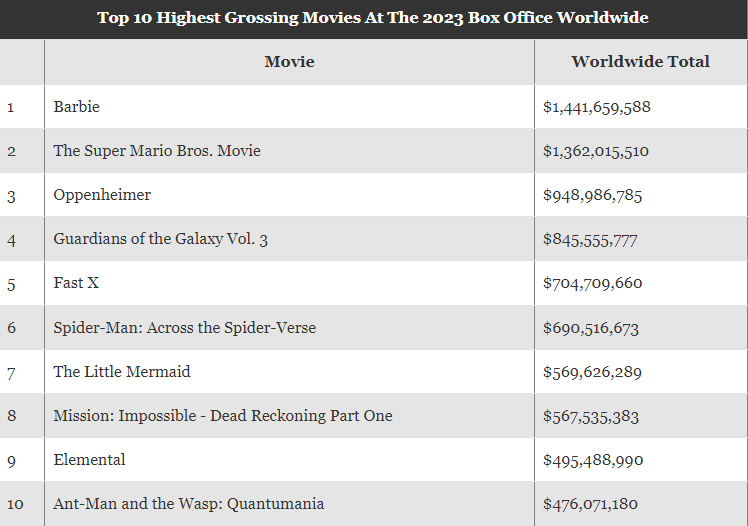748x526 pixels.
Task: Select the Elemental movie title
Action: [x=90, y=460]
